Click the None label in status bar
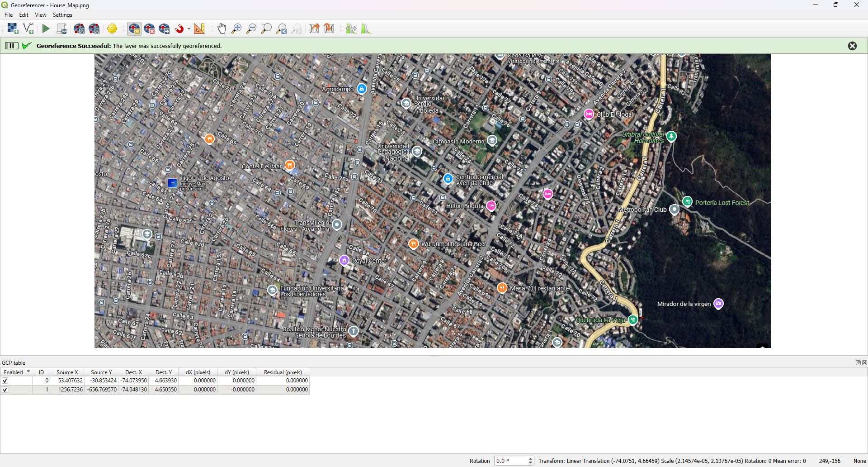Viewport: 868px width, 467px height. pyautogui.click(x=859, y=461)
